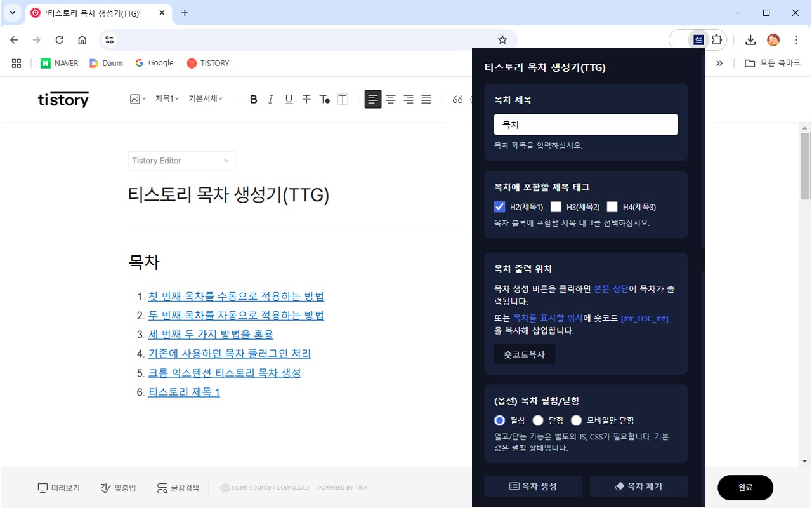Open the browser home page
Screen dimensions: 812x508
(x=82, y=40)
